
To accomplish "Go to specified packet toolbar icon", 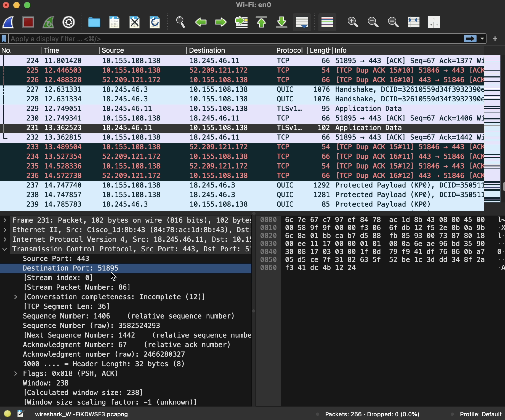I will click(x=241, y=22).
